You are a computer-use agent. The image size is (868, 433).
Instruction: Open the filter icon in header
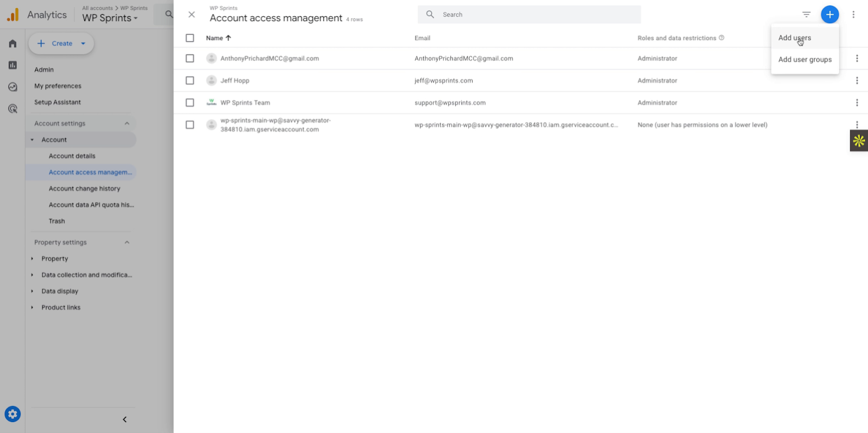[806, 15]
